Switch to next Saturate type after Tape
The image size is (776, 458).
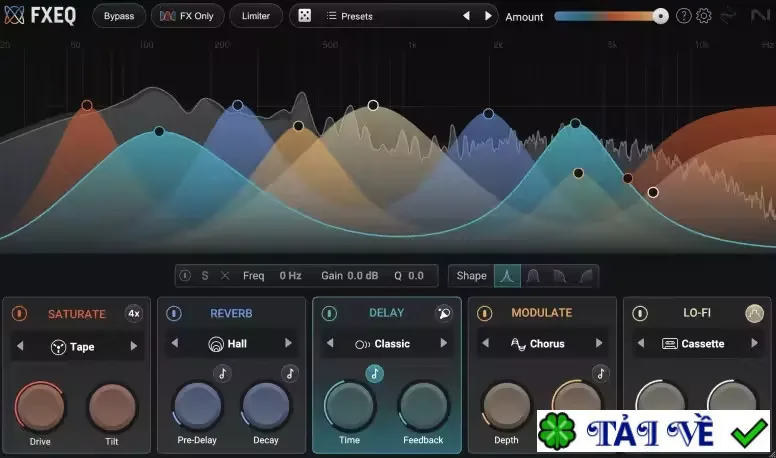click(x=134, y=346)
